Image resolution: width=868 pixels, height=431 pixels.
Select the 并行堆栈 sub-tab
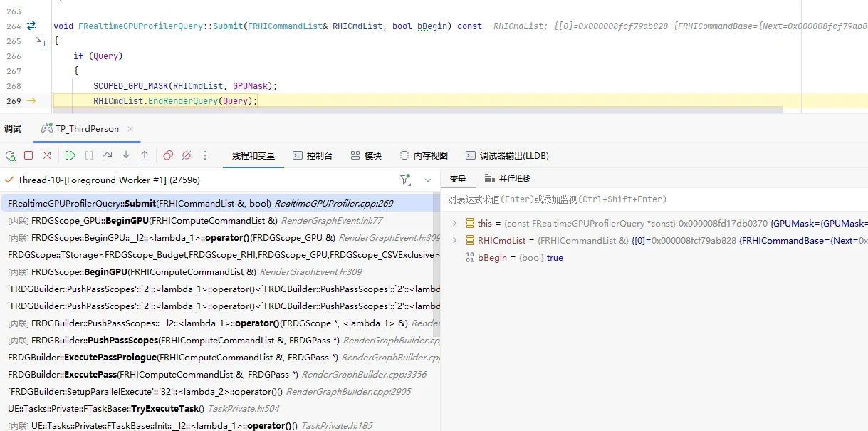tap(508, 179)
